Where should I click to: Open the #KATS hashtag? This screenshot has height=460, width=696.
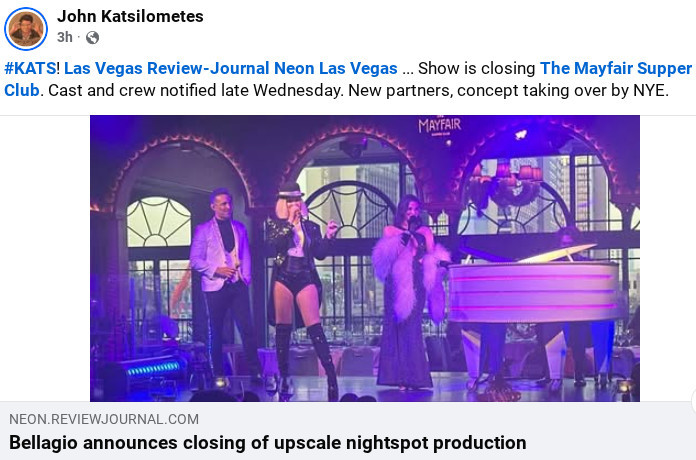coord(30,68)
